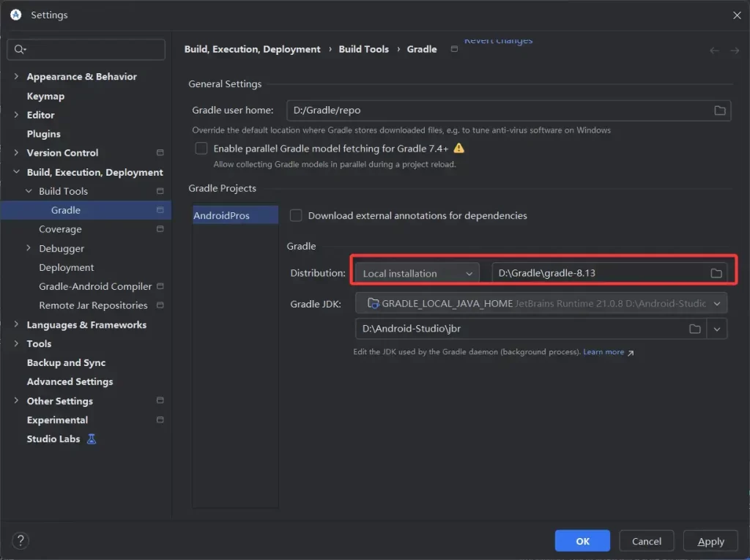The height and width of the screenshot is (560, 750).
Task: Expand the Appearance & Behavior section
Action: (16, 77)
